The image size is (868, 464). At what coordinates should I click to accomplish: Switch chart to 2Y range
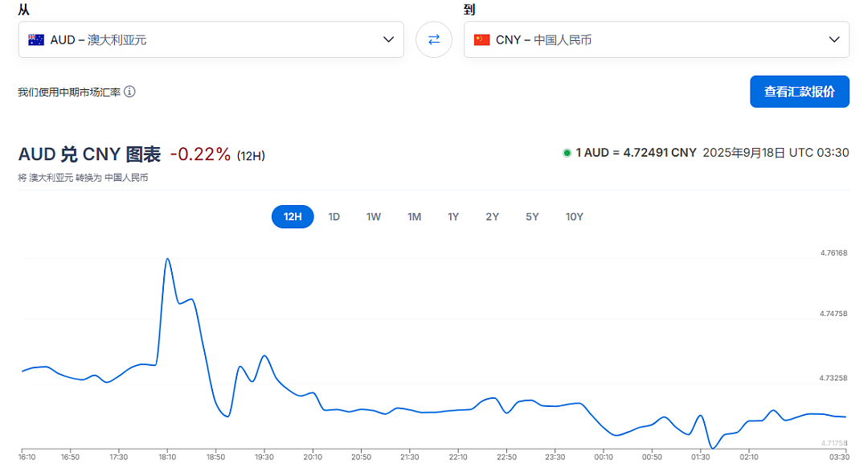493,216
